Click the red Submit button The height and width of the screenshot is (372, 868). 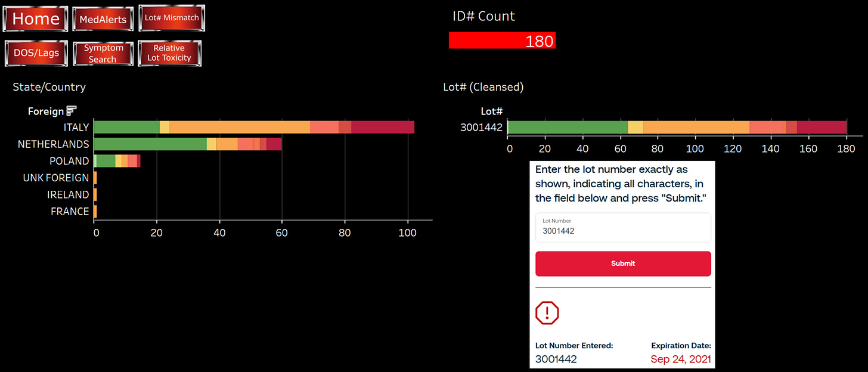click(x=623, y=263)
